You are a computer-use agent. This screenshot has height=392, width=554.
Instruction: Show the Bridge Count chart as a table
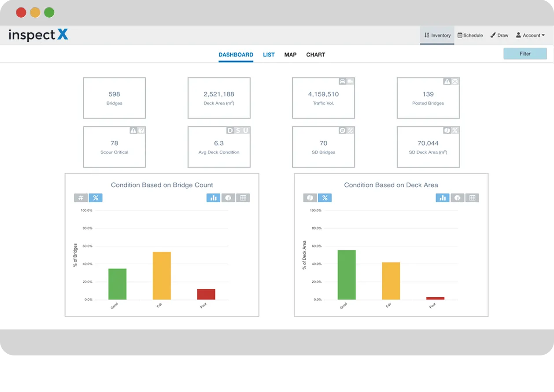tap(244, 198)
